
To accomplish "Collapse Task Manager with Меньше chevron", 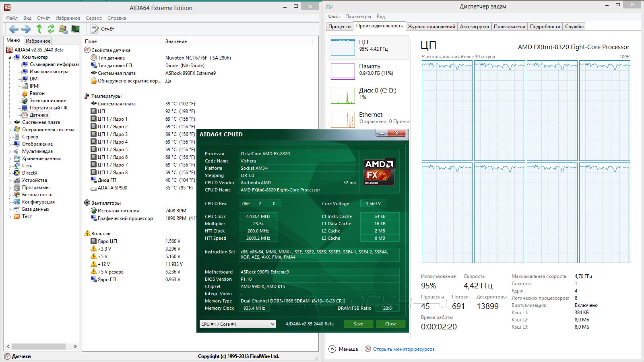I will 332,349.
